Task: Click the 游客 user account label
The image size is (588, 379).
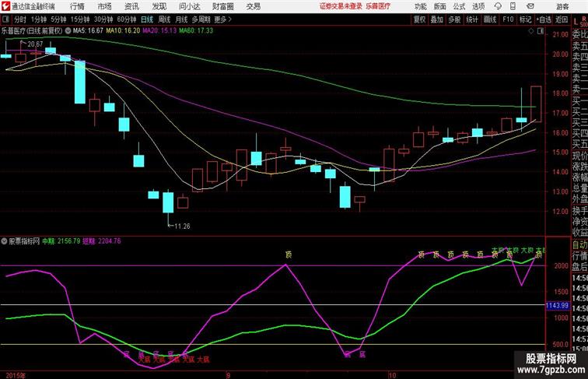Action: 562,7
